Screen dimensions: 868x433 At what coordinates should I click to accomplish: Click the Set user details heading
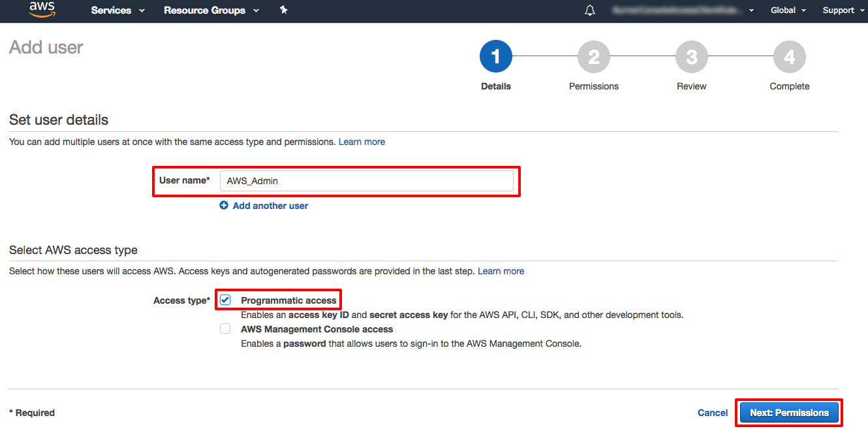(x=59, y=120)
